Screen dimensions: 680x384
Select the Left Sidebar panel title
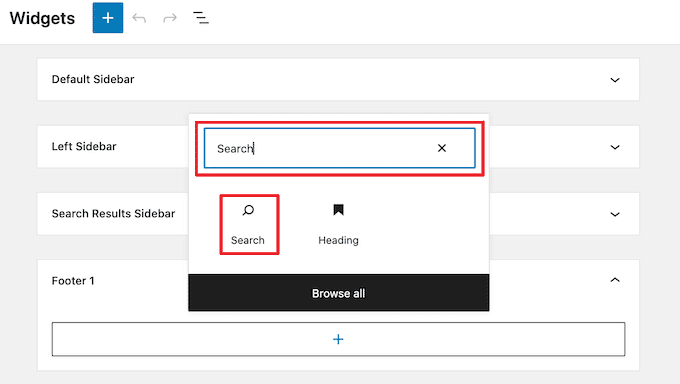coord(84,147)
